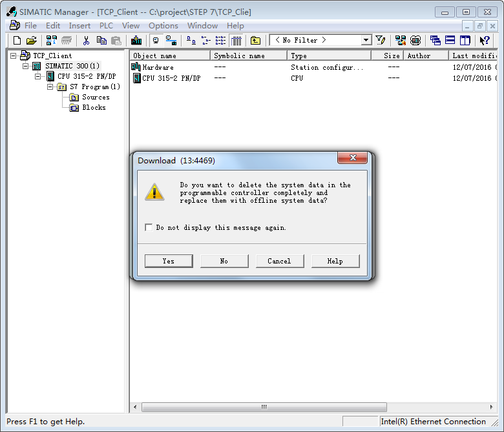Click the Tile Vertically windows icon
Viewport: 504px width, 432px height.
465,41
